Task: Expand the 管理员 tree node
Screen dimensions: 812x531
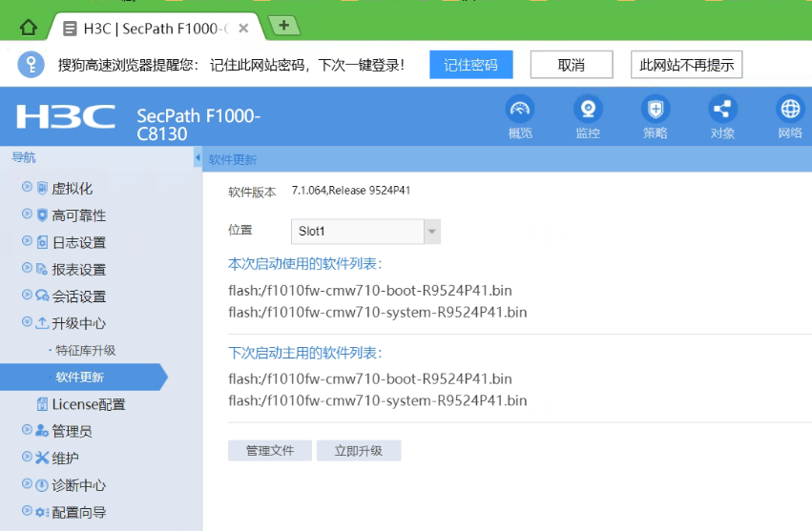Action: click(27, 429)
